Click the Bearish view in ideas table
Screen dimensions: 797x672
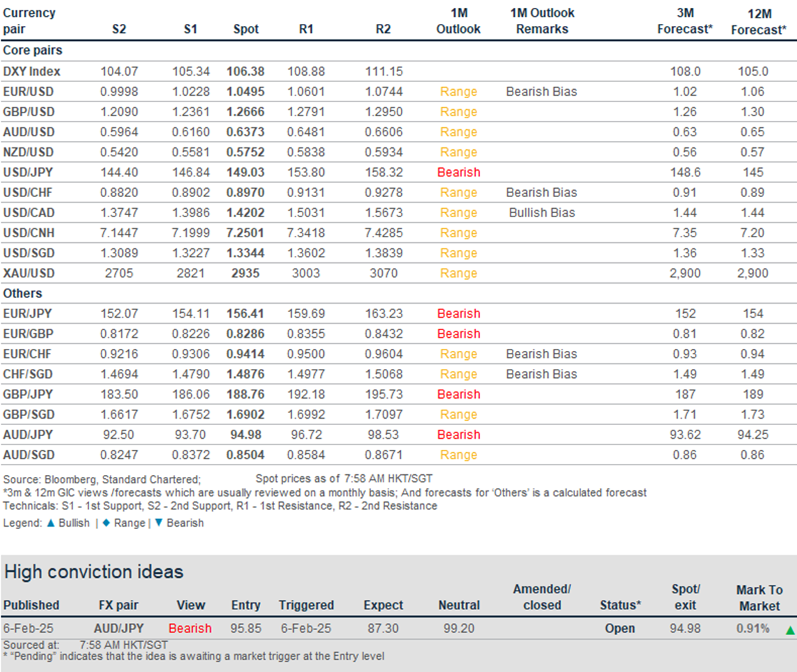pos(190,628)
